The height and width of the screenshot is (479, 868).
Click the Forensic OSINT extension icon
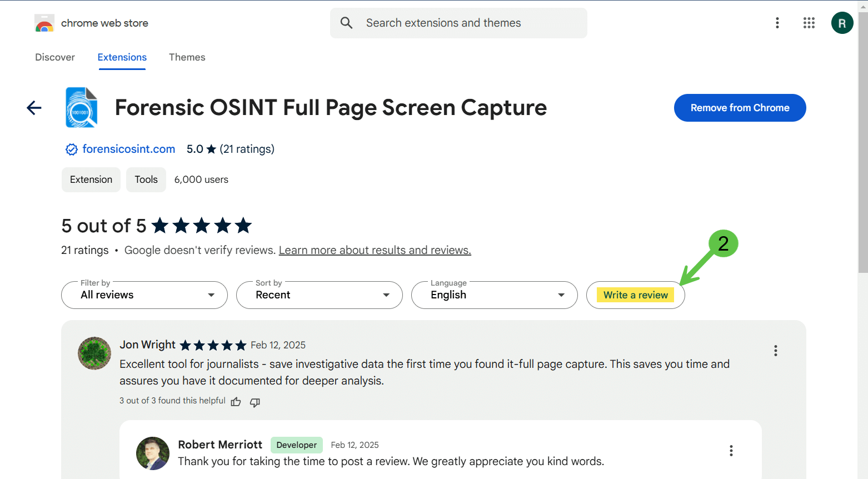[81, 107]
